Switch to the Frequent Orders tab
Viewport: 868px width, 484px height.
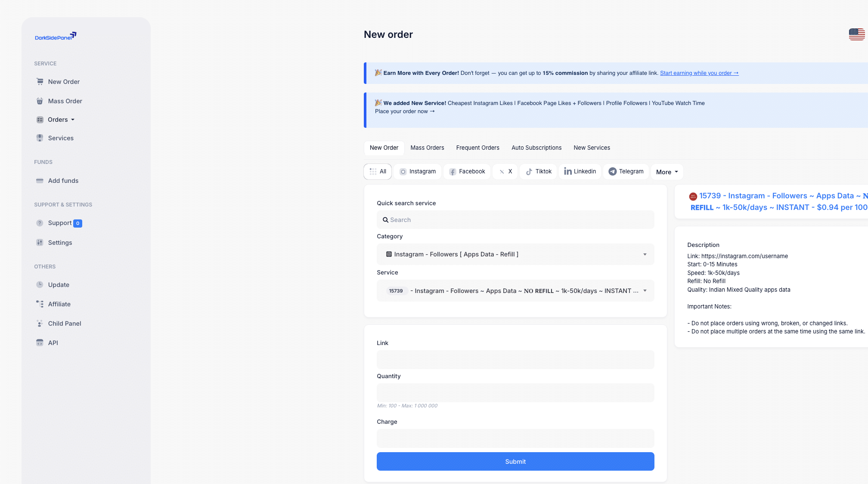(x=477, y=148)
